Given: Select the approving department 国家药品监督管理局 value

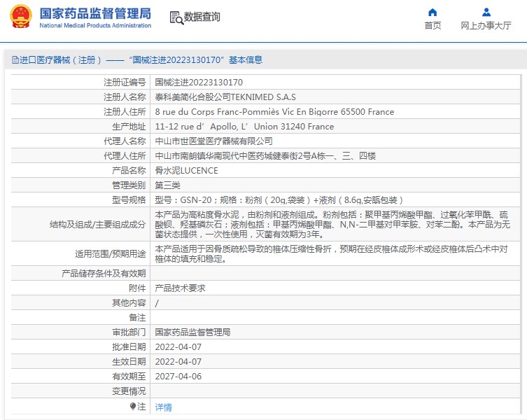Looking at the screenshot, I should (192, 332).
